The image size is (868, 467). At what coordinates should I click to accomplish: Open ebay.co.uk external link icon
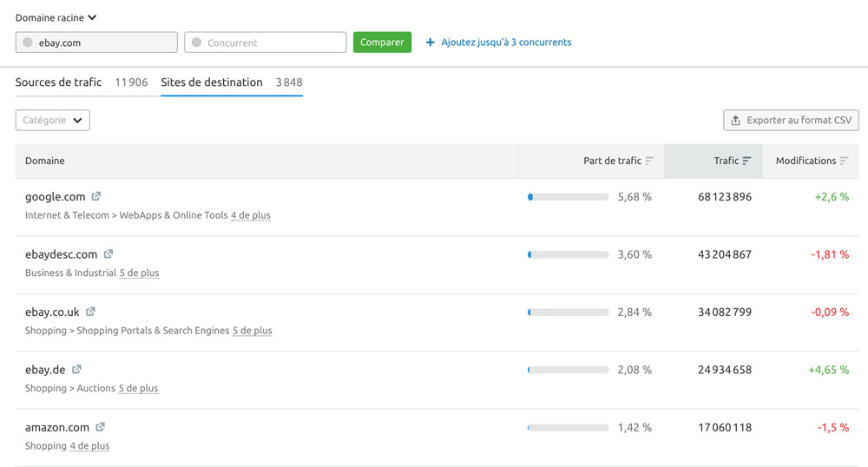(x=90, y=312)
